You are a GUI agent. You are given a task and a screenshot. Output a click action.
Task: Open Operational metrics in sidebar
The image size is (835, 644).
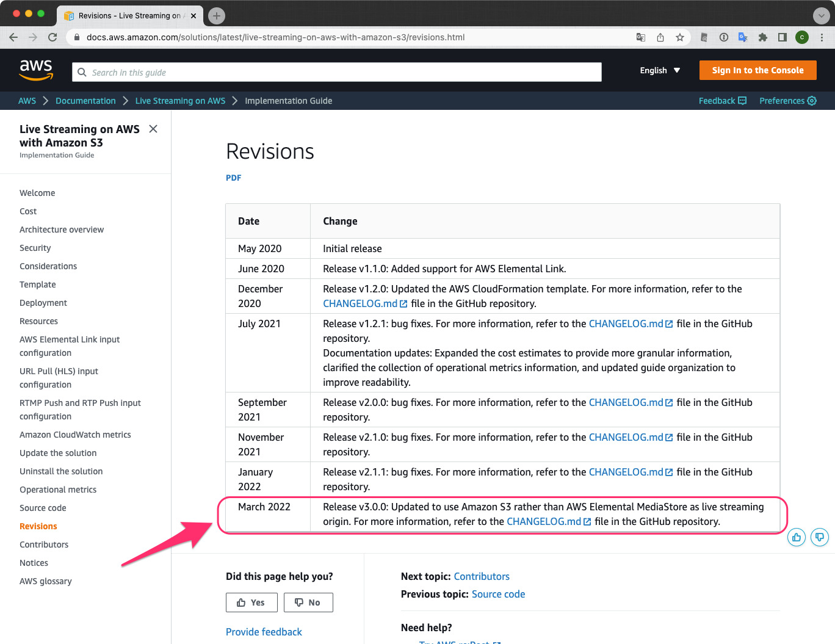pyautogui.click(x=58, y=490)
